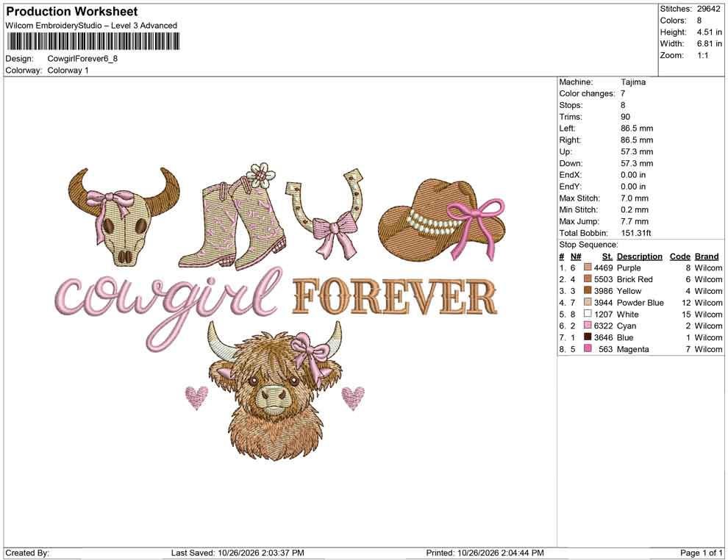
Task: Click the 'Brand' column header
Action: [707, 256]
